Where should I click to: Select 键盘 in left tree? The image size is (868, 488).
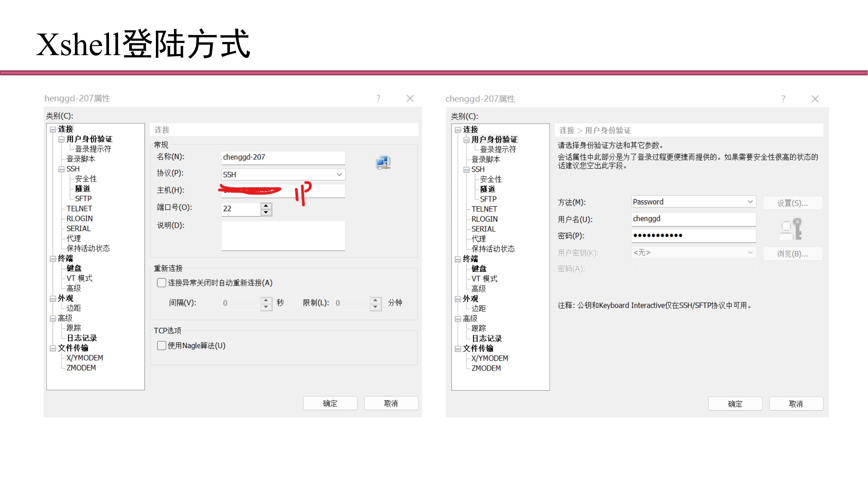tap(74, 268)
